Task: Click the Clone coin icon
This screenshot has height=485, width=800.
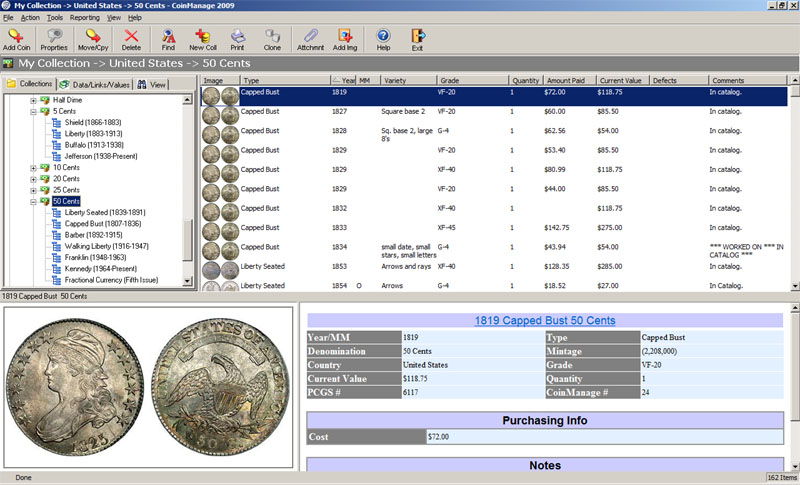Action: (272, 39)
